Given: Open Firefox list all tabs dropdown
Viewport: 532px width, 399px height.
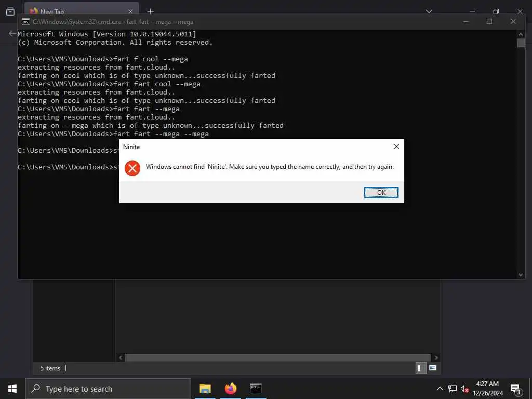Looking at the screenshot, I should click(429, 11).
